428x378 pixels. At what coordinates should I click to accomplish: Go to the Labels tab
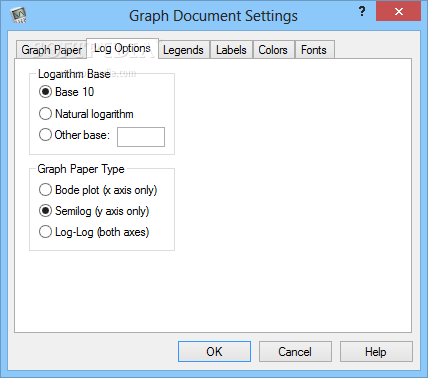[x=231, y=50]
